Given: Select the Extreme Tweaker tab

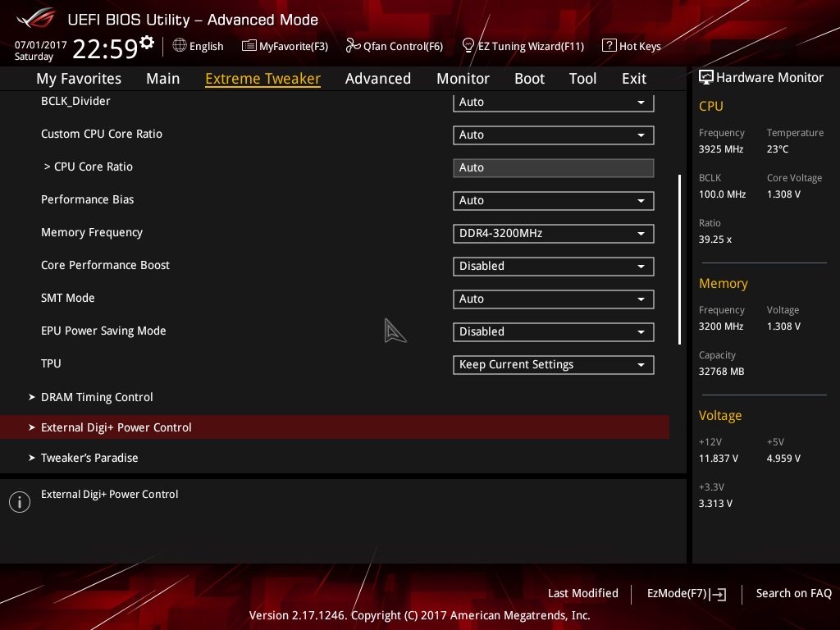Looking at the screenshot, I should (263, 79).
